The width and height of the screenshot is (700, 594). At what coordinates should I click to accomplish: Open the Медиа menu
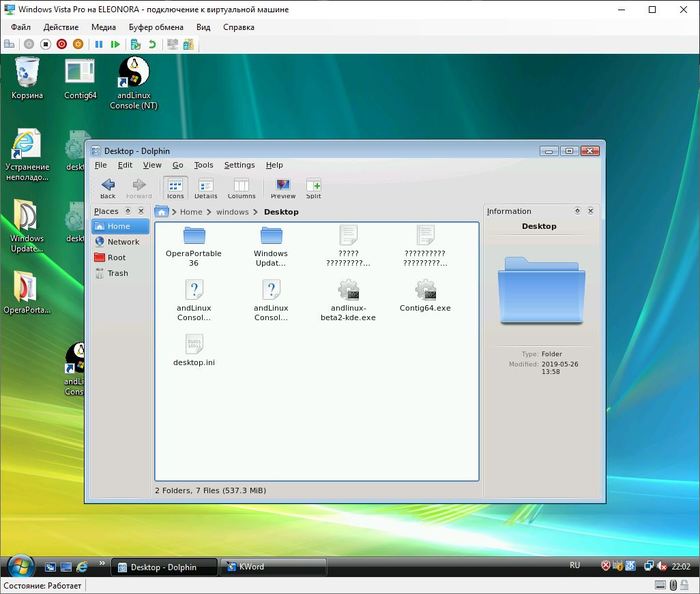[x=103, y=27]
